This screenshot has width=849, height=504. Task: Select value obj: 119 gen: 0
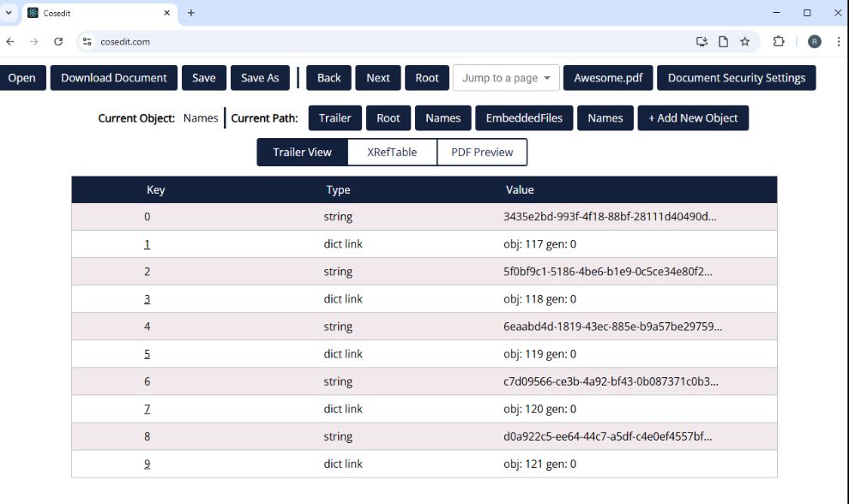(x=539, y=354)
